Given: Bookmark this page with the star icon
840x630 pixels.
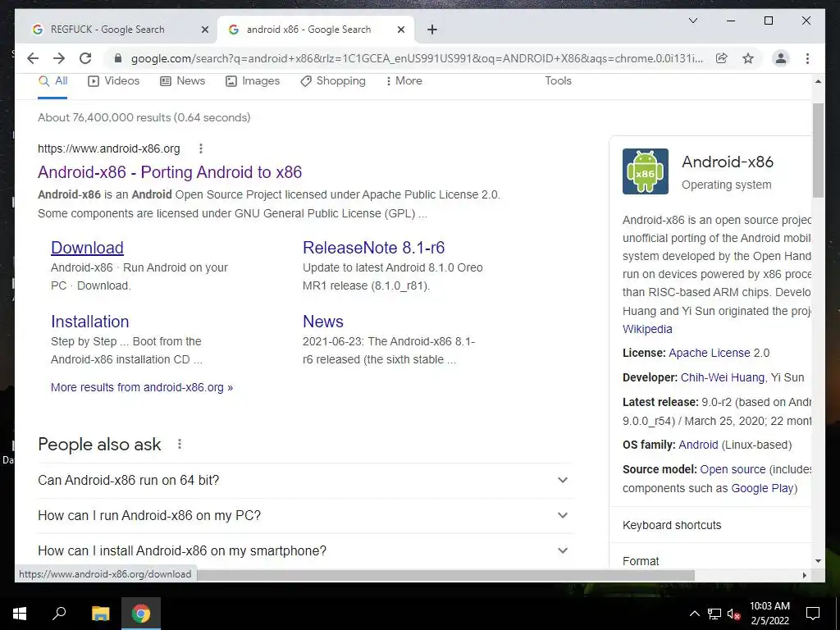Looking at the screenshot, I should (x=748, y=58).
